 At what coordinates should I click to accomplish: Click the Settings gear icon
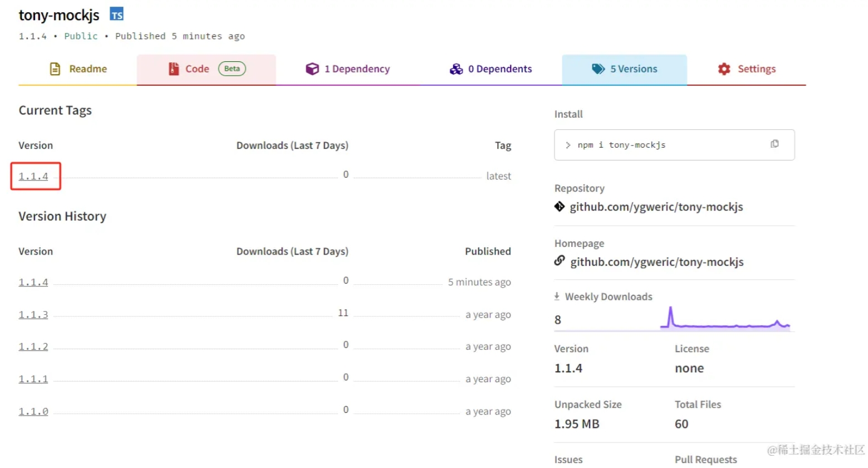coord(724,69)
